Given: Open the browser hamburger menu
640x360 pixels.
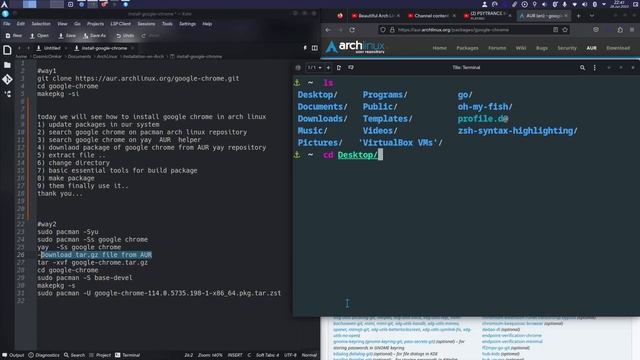Looking at the screenshot, I should point(632,30).
